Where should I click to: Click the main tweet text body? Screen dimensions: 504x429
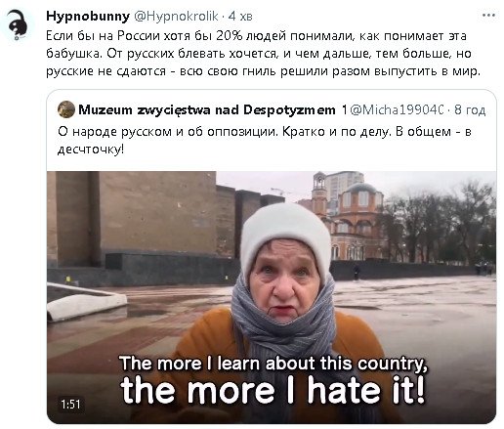[x=263, y=54]
